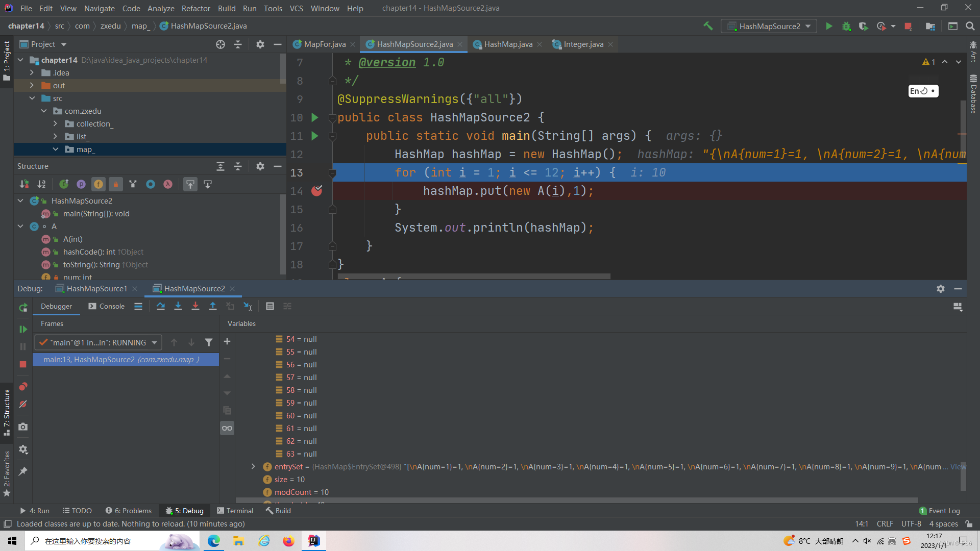This screenshot has width=980, height=551.
Task: Open Project view selector dropdown
Action: (x=43, y=44)
